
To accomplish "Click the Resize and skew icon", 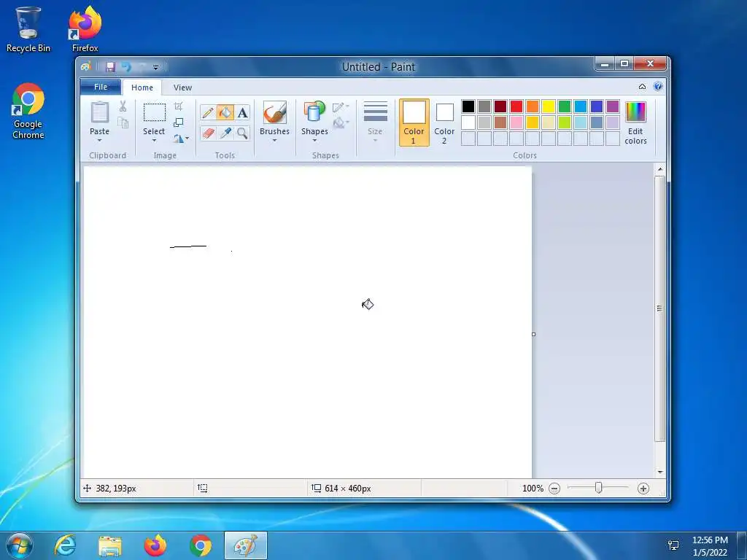I will coord(179,122).
